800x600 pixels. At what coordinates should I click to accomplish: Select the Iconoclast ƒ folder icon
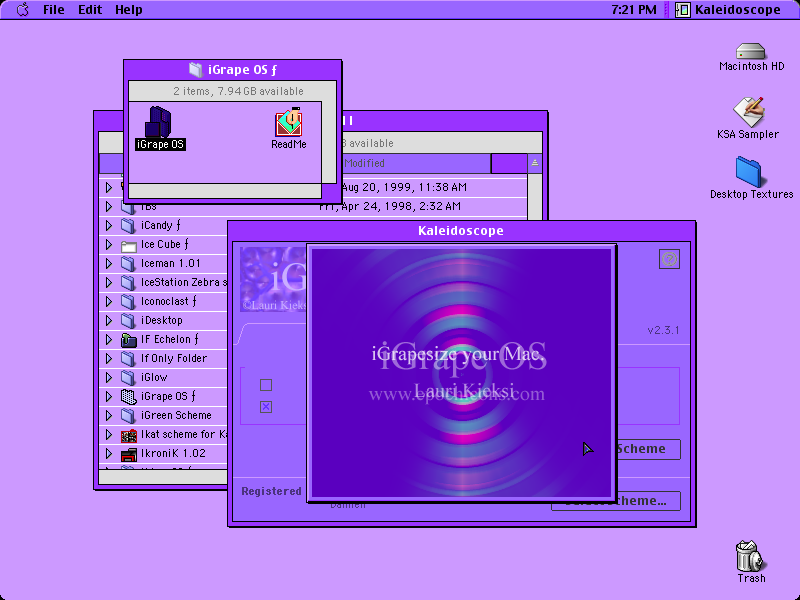pos(128,302)
